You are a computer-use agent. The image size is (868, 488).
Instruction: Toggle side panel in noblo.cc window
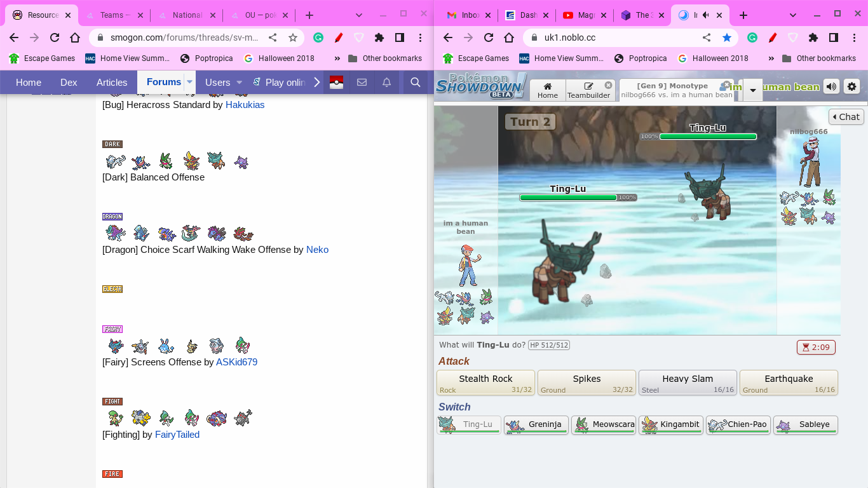tap(834, 37)
